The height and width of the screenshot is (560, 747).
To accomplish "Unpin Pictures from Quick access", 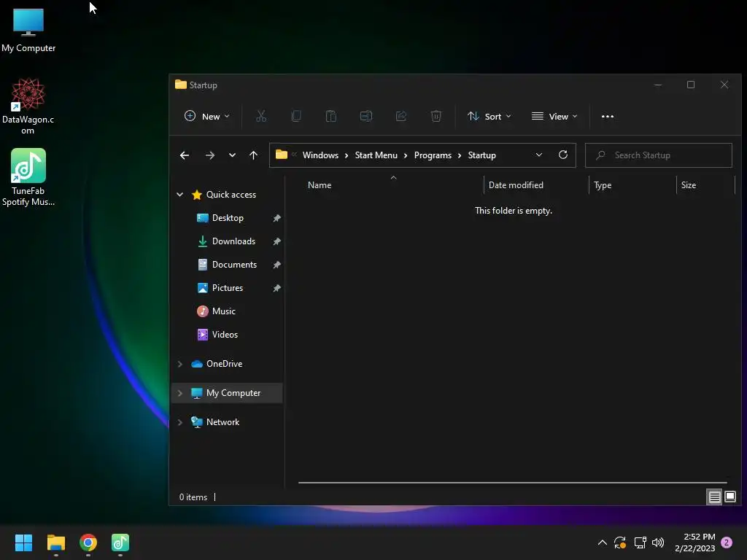I will [x=276, y=288].
